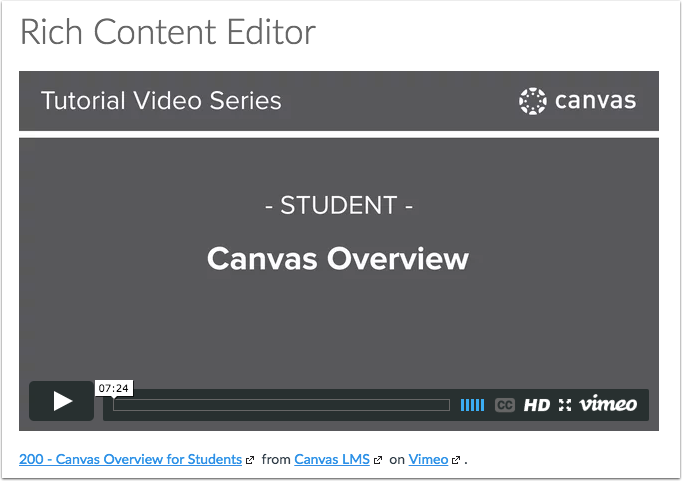Click the video progress bar
Screen dimensions: 682x481
(x=281, y=405)
